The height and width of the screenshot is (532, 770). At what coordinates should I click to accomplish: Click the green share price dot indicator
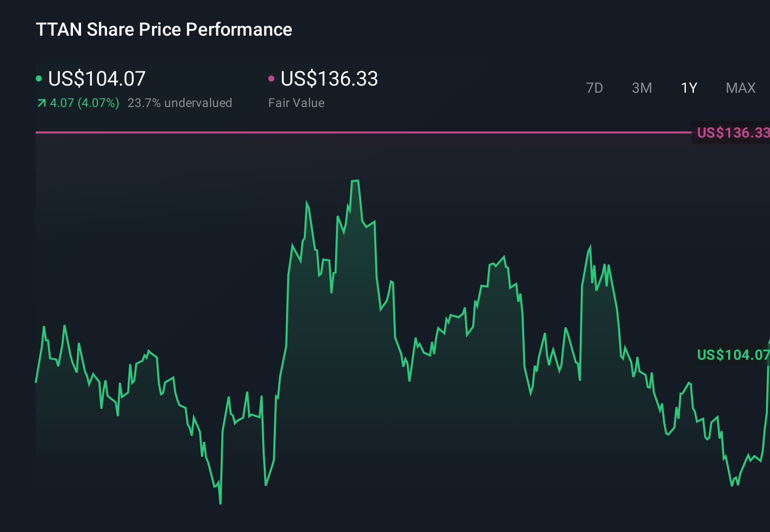[39, 77]
